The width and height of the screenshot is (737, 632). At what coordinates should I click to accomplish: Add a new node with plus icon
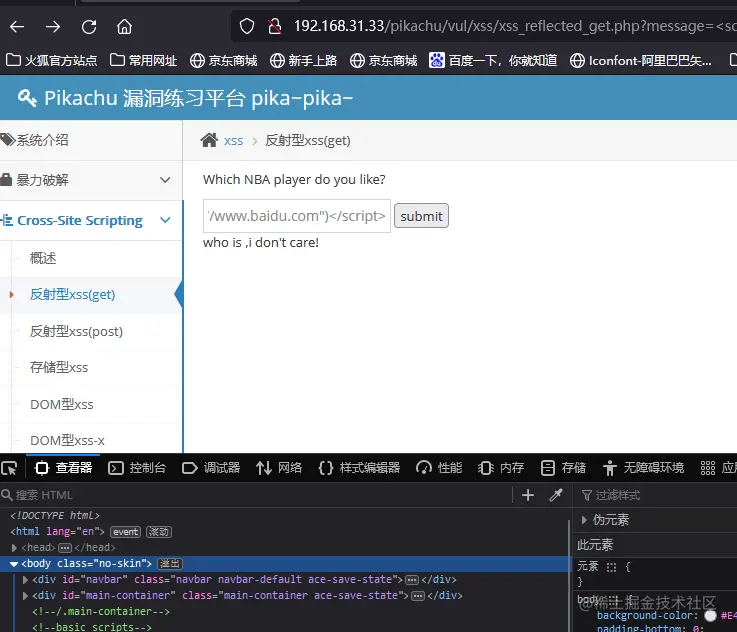click(528, 495)
